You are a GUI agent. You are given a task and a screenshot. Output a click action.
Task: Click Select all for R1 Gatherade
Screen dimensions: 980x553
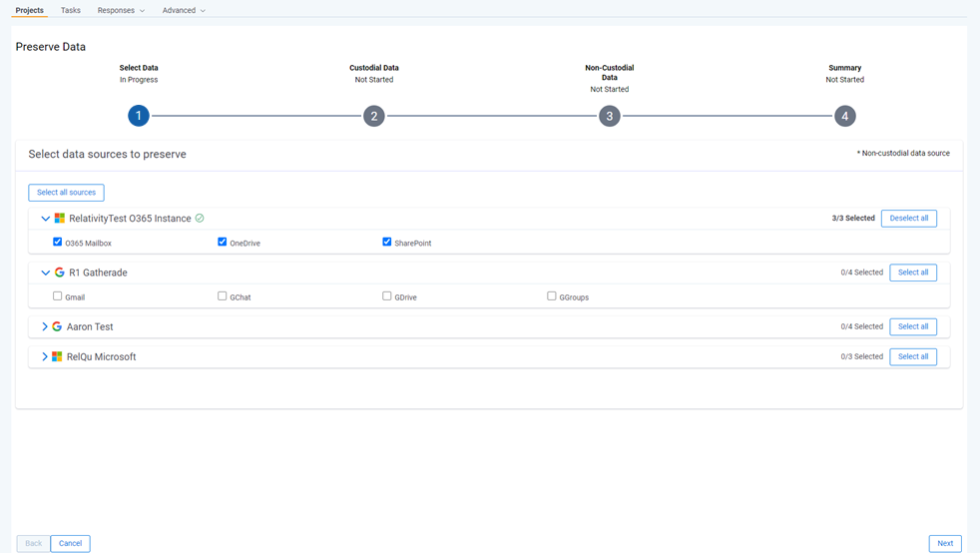(x=913, y=273)
